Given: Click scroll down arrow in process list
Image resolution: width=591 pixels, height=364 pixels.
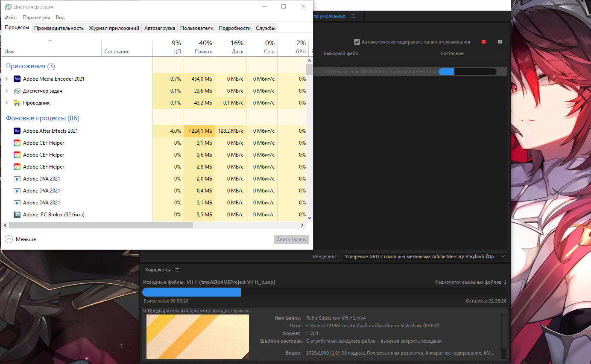Looking at the screenshot, I should [310, 218].
